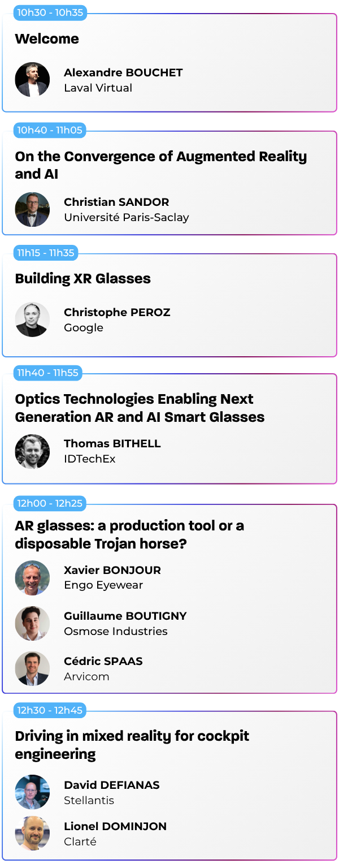
Task: Click the 10h30 - 10h35 time badge
Action: [x=50, y=12]
